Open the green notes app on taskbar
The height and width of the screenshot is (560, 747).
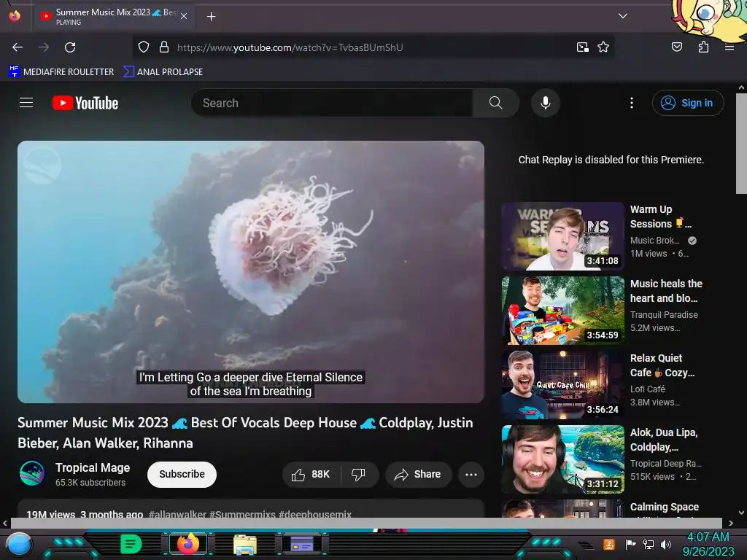(131, 544)
